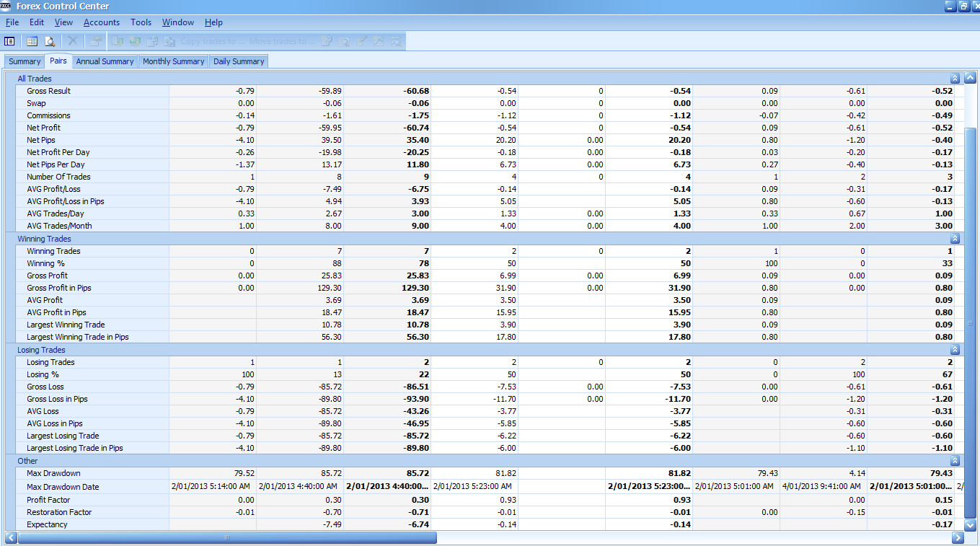Image resolution: width=980 pixels, height=546 pixels.
Task: Click the Max Drawdown row label
Action: click(54, 473)
